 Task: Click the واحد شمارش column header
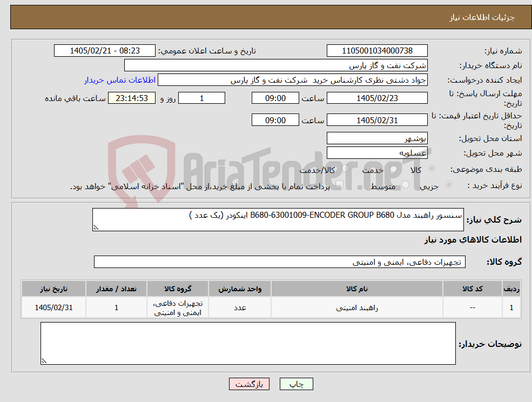point(240,289)
